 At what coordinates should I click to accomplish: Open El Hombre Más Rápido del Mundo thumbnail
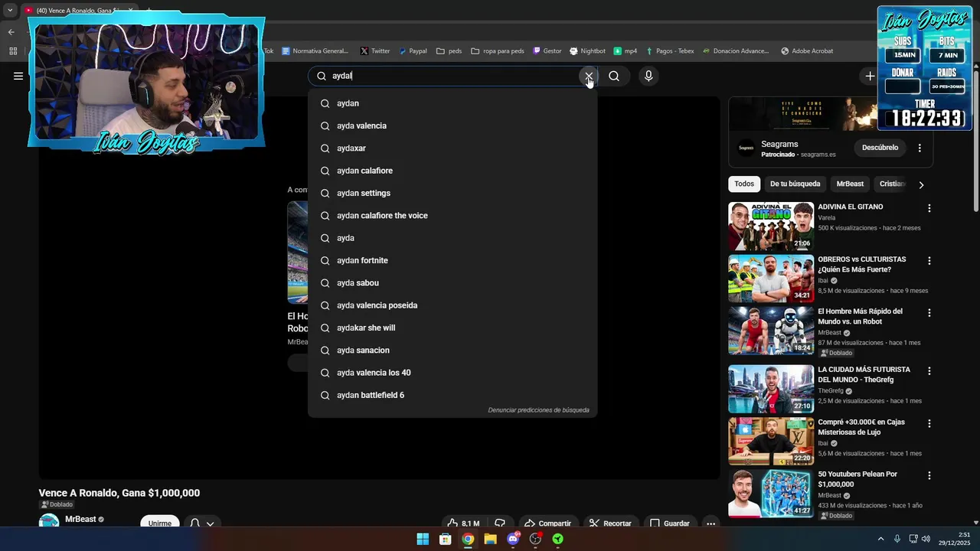771,331
